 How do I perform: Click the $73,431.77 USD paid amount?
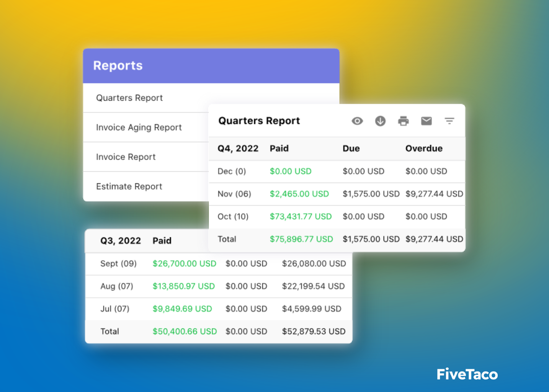301,217
